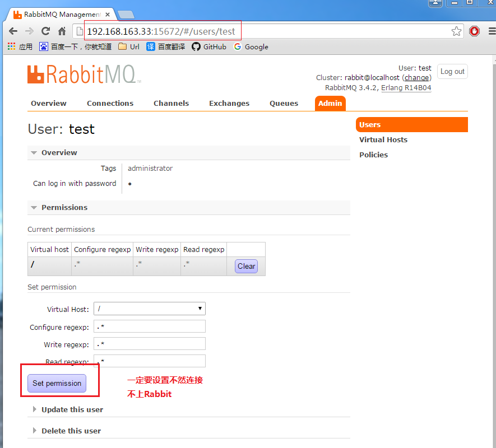Viewport: 496px width, 448px height.
Task: Switch to the Channels tab
Action: tap(171, 104)
